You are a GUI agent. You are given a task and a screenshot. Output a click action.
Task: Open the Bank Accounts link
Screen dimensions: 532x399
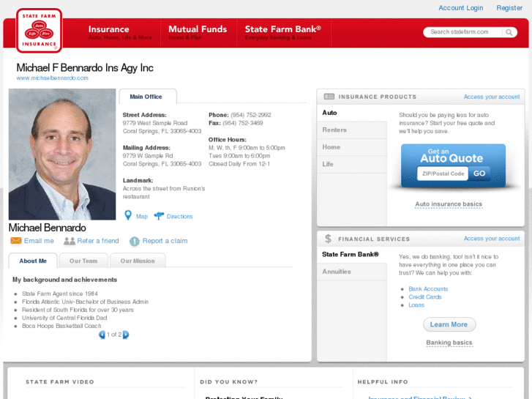pyautogui.click(x=428, y=289)
